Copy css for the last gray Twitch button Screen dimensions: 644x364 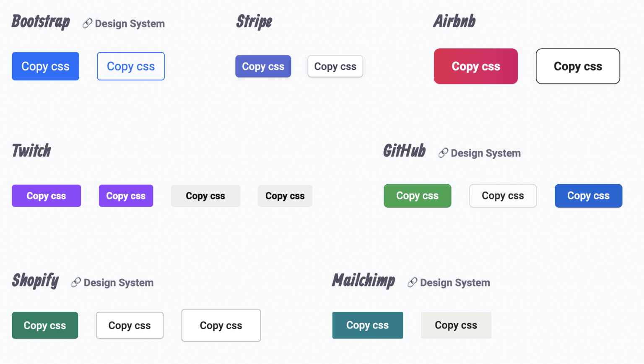click(x=285, y=196)
